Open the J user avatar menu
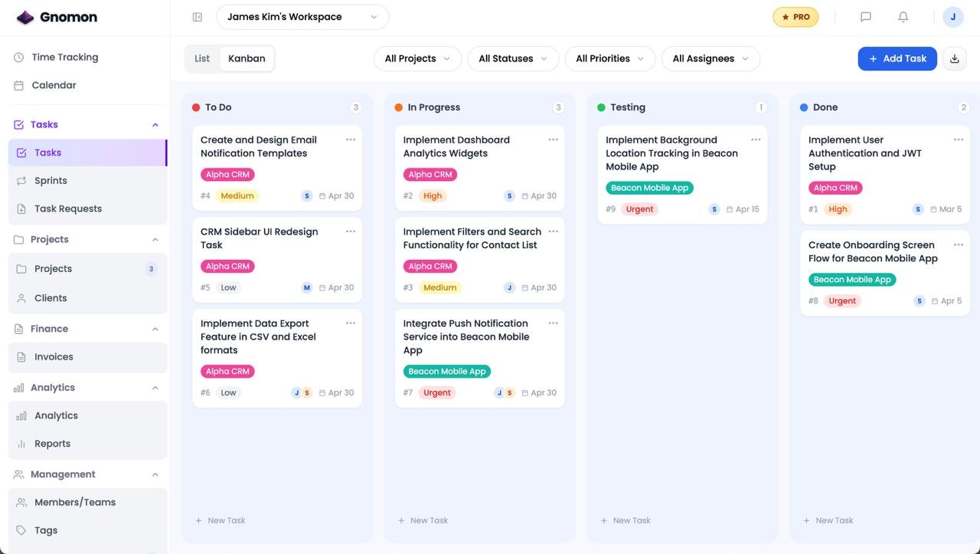The width and height of the screenshot is (980, 554). click(x=953, y=17)
